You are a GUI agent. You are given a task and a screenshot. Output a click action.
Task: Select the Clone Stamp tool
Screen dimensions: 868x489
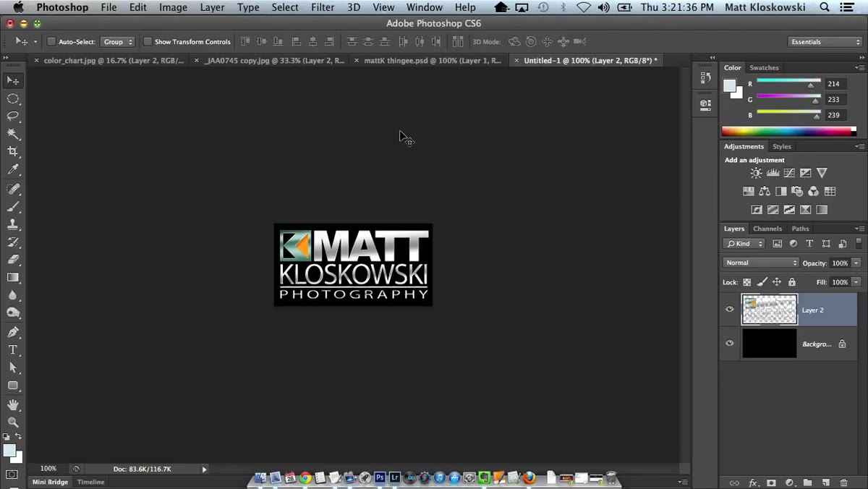13,224
